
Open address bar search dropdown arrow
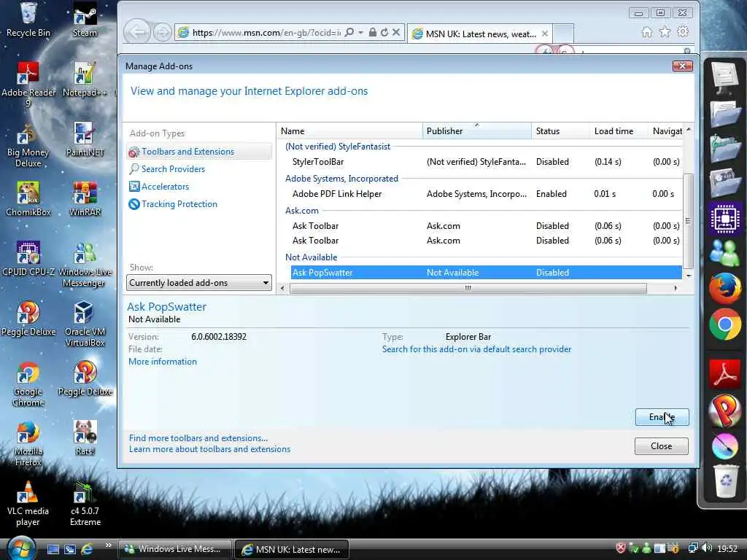tap(360, 32)
